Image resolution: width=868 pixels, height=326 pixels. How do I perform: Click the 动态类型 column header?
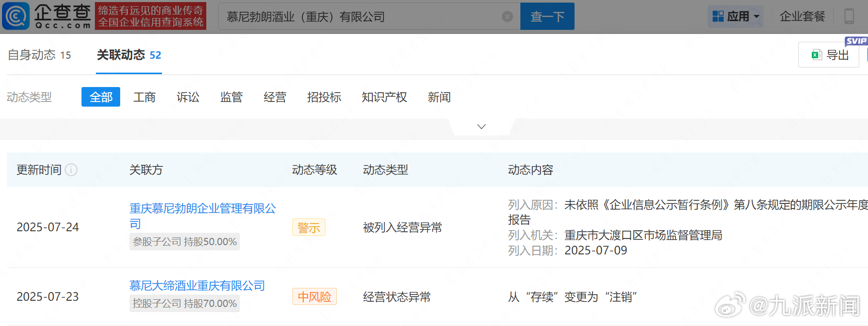tap(385, 169)
